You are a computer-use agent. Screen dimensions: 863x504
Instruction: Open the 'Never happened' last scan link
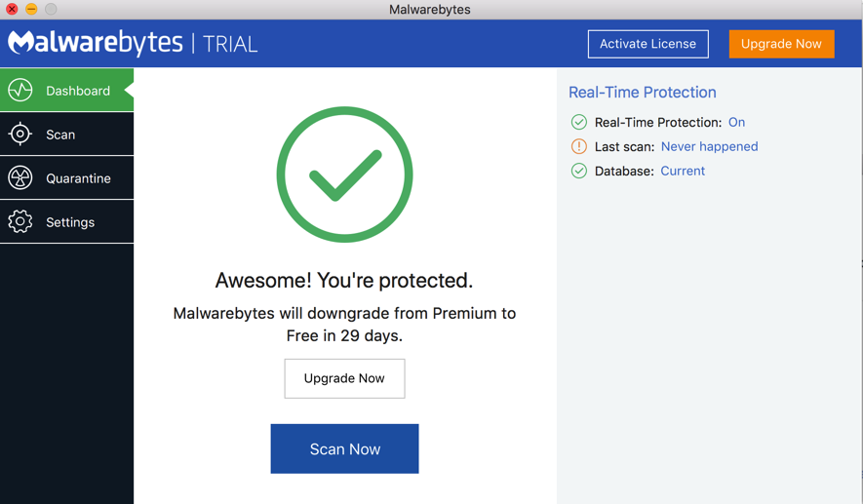tap(710, 146)
